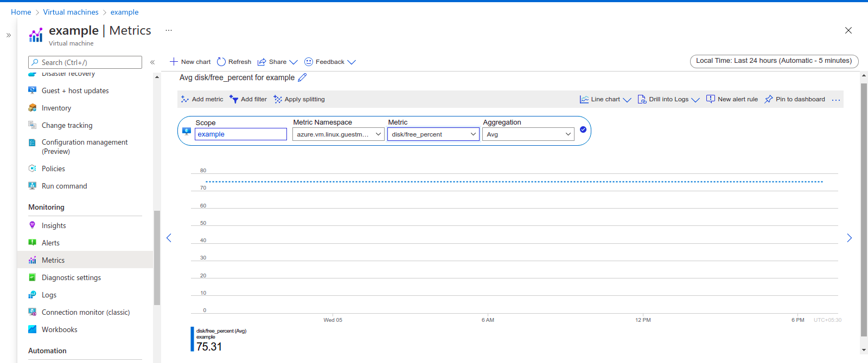Open the disk/free_percent Metric dropdown
This screenshot has height=363, width=868.
click(x=433, y=134)
